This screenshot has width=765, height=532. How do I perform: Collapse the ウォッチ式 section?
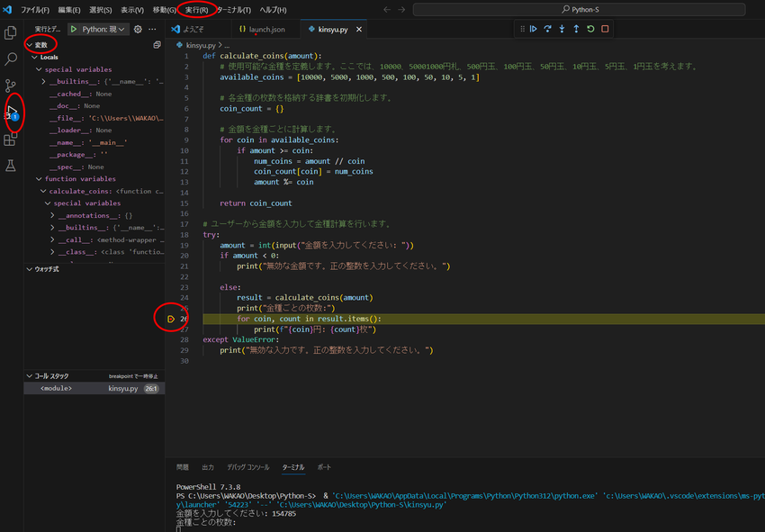click(x=30, y=269)
